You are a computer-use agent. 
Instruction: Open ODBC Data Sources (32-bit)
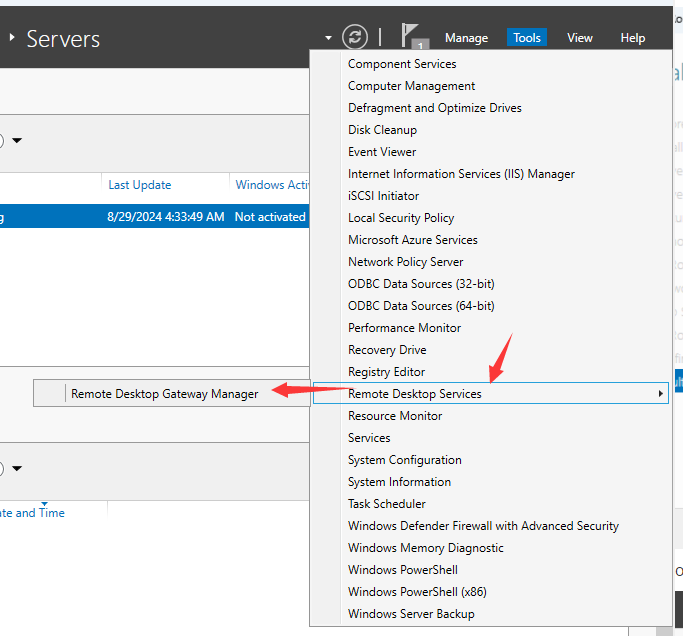421,284
